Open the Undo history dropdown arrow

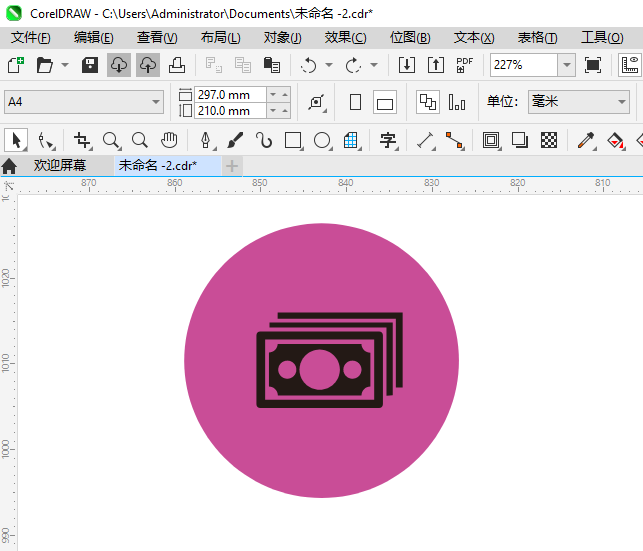tap(329, 65)
